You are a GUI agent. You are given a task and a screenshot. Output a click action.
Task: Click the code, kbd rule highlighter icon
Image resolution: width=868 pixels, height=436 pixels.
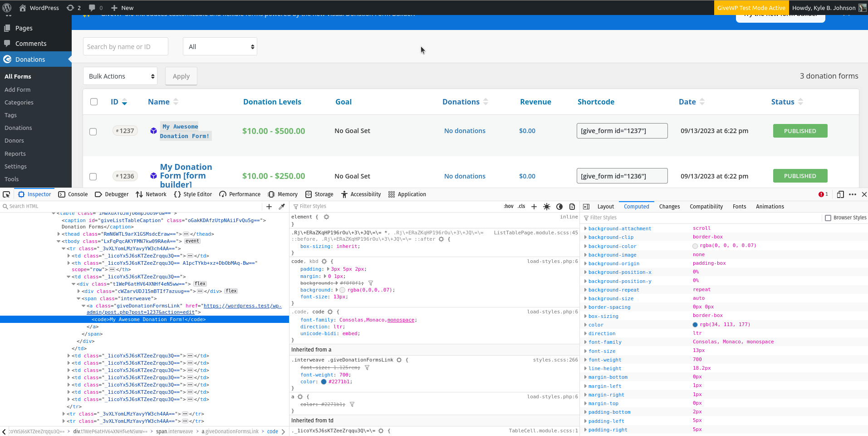(324, 262)
